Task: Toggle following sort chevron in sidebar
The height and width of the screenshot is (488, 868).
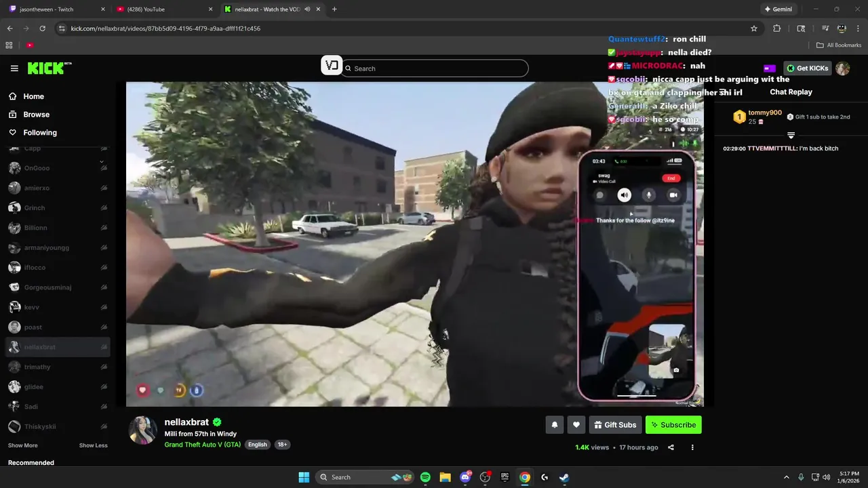Action: [x=102, y=162]
